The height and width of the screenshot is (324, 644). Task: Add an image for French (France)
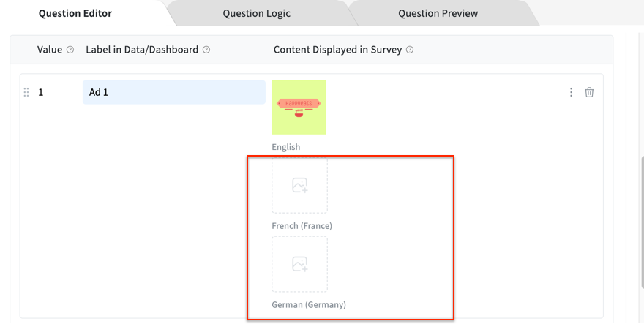[x=299, y=186]
